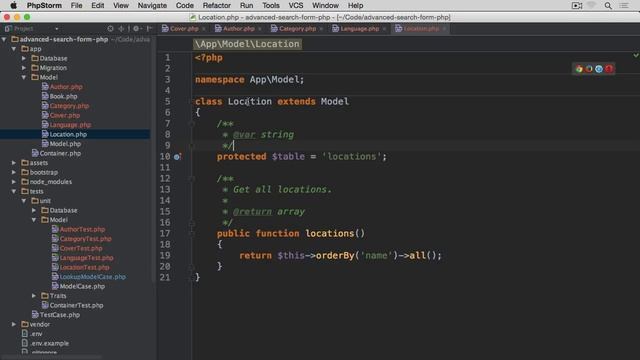640x360 pixels.
Task: Open the Refactor menu
Action: [217, 6]
